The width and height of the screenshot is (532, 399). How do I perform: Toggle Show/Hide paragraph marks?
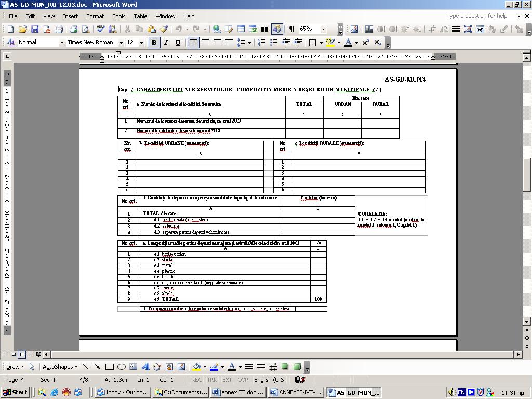click(291, 29)
